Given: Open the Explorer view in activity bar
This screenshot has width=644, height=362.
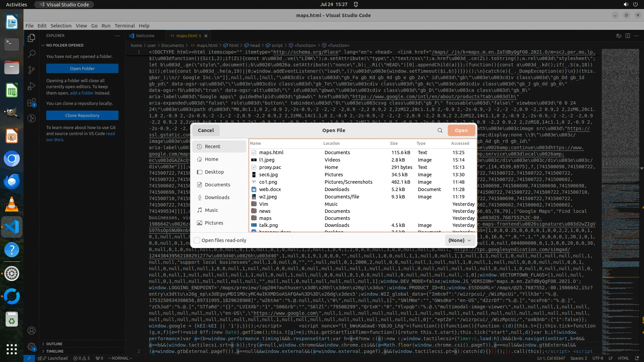Looking at the screenshot, I should pos(32,38).
